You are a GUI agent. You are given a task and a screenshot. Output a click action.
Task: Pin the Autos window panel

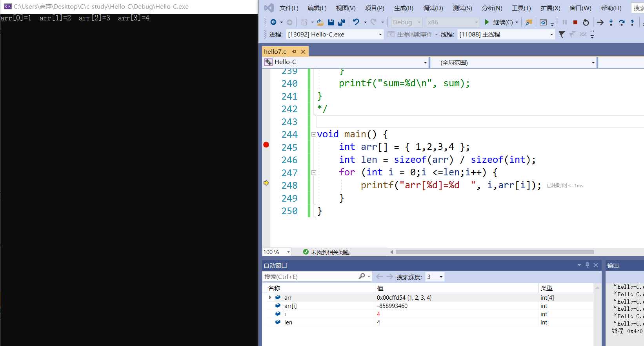pyautogui.click(x=587, y=265)
